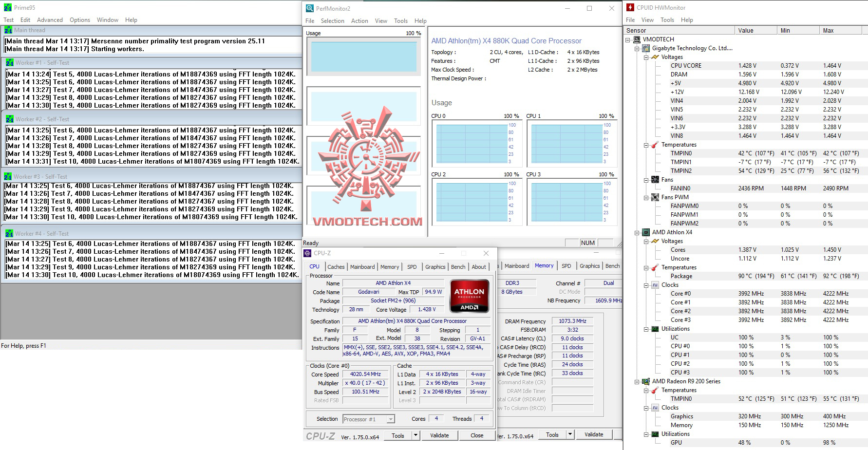This screenshot has width=868, height=450.
Task: Collapse the Gigabyte Technology Co. Ltd node
Action: tap(637, 48)
